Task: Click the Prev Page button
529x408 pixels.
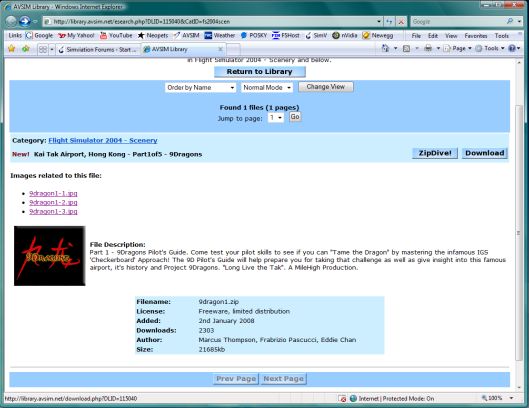Action: point(236,379)
